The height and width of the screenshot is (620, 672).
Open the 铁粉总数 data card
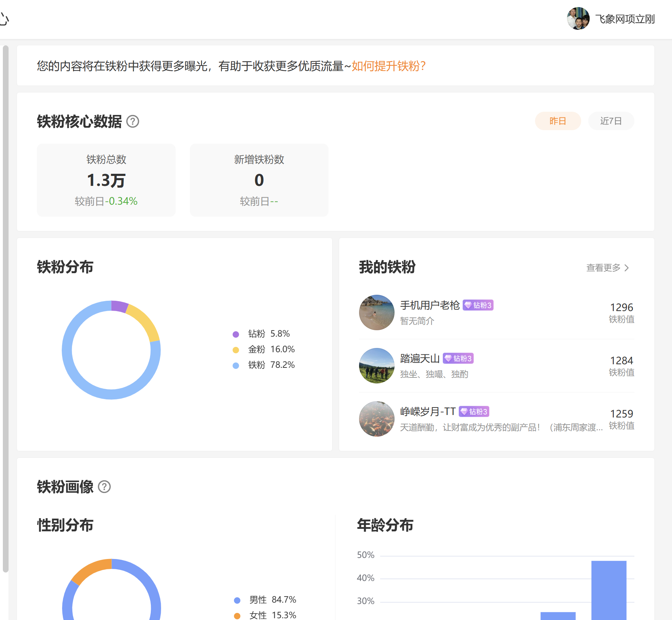point(106,180)
